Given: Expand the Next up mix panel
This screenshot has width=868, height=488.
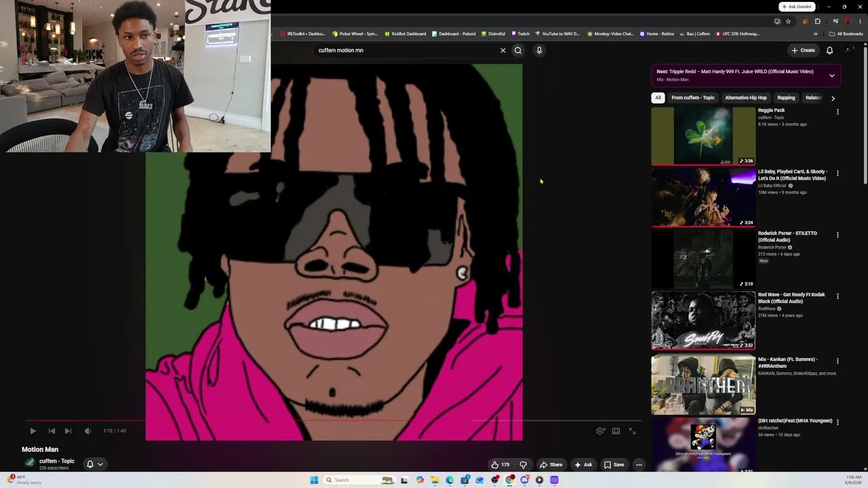Looking at the screenshot, I should [x=832, y=75].
